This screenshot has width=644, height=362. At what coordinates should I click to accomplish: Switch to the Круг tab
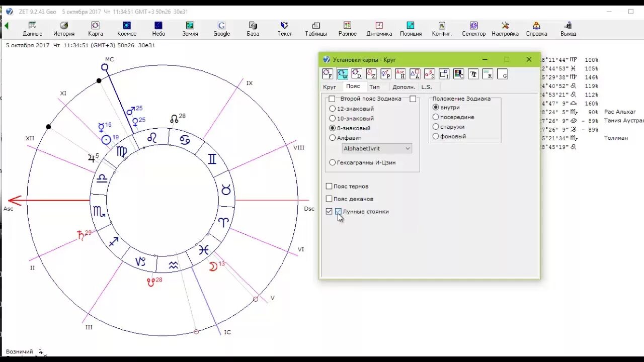(x=330, y=87)
